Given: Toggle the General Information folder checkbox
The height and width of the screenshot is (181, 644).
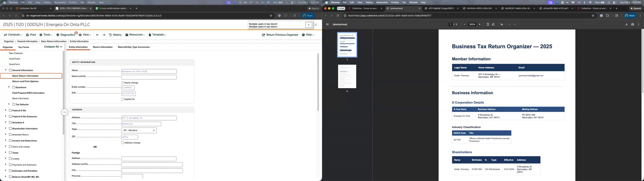Looking at the screenshot, I should coord(10,70).
